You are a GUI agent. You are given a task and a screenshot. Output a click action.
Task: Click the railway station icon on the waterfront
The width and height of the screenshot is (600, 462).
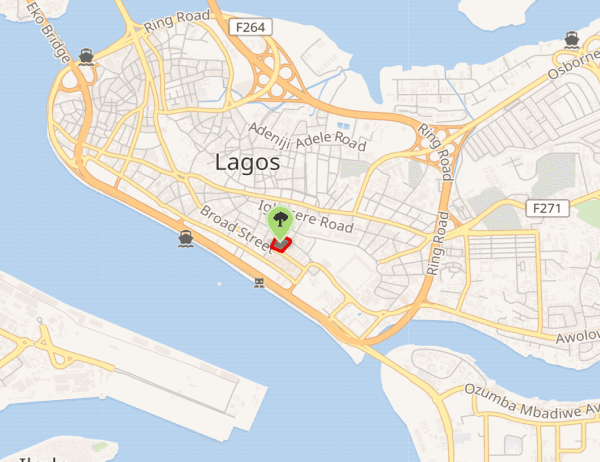pos(259,283)
